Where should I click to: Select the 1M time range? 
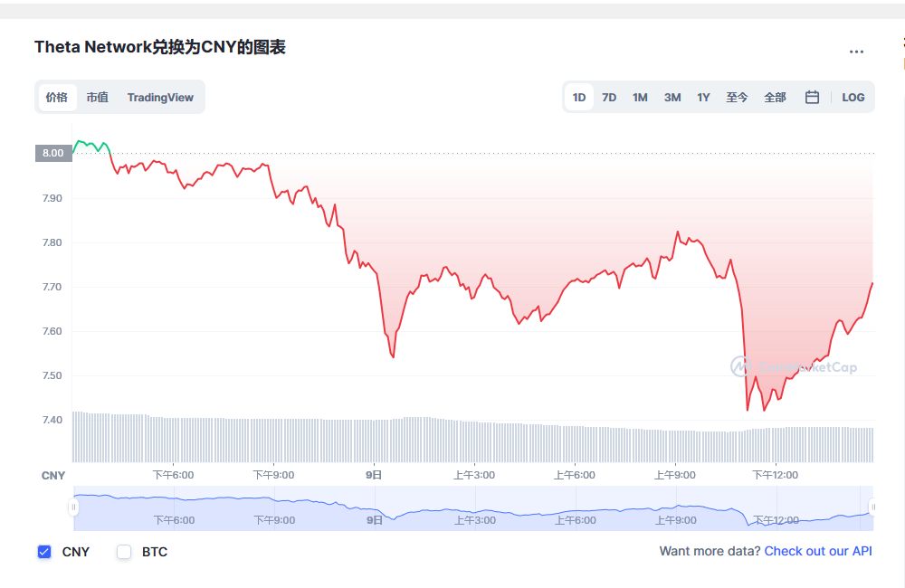[640, 97]
